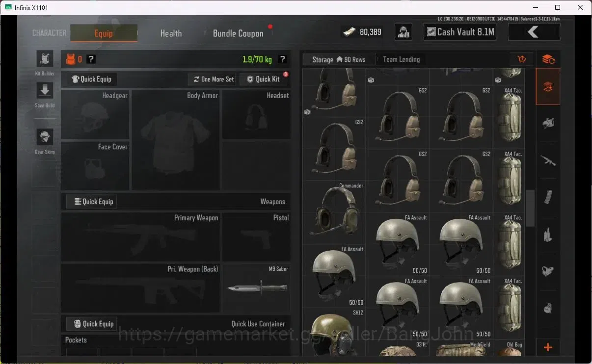
Task: Filter storage by rifles
Action: coord(548,160)
